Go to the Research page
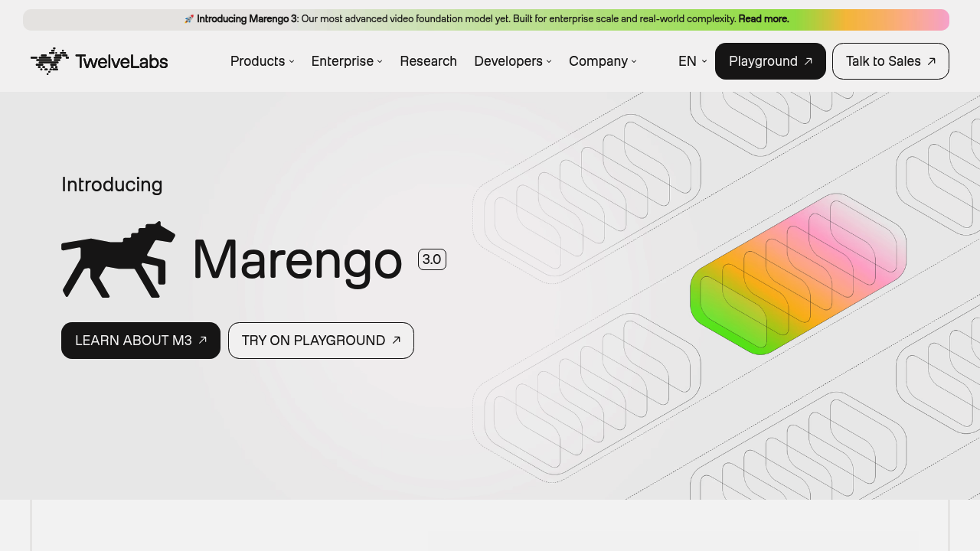This screenshot has height=551, width=980. (428, 61)
